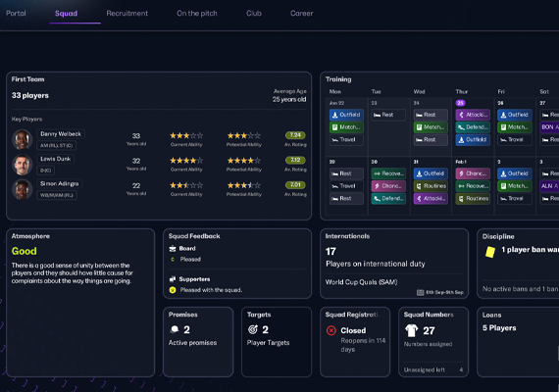This screenshot has height=392, width=559.
Task: Select the Outfield session on Friday 26
Action: pos(515,115)
